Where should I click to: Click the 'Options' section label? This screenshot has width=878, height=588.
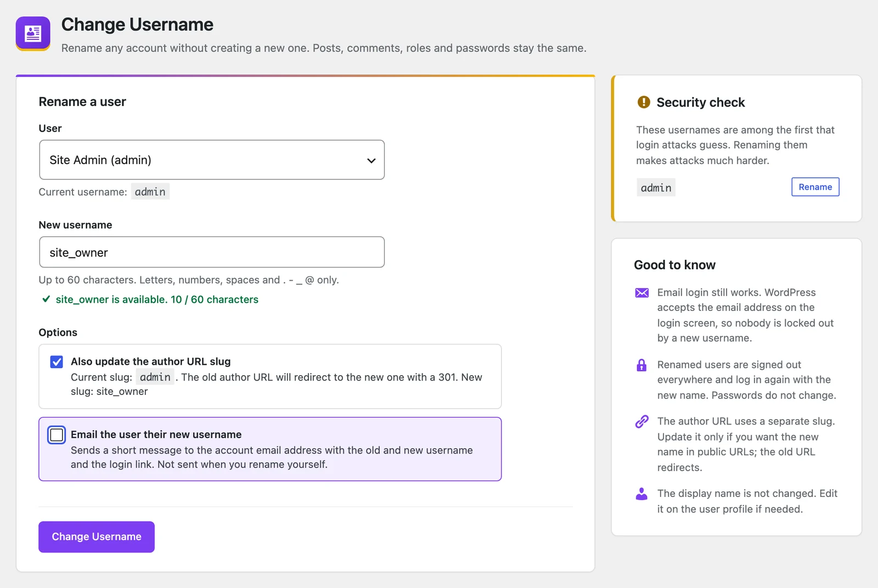point(58,332)
